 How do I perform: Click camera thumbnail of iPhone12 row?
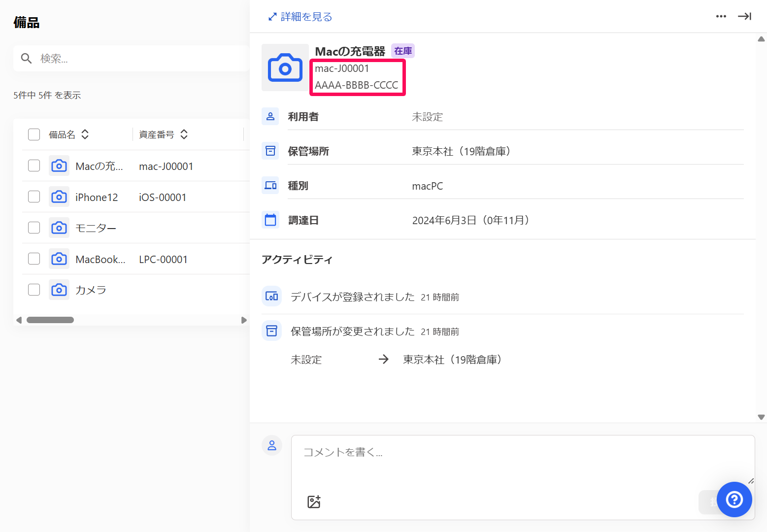(x=59, y=197)
